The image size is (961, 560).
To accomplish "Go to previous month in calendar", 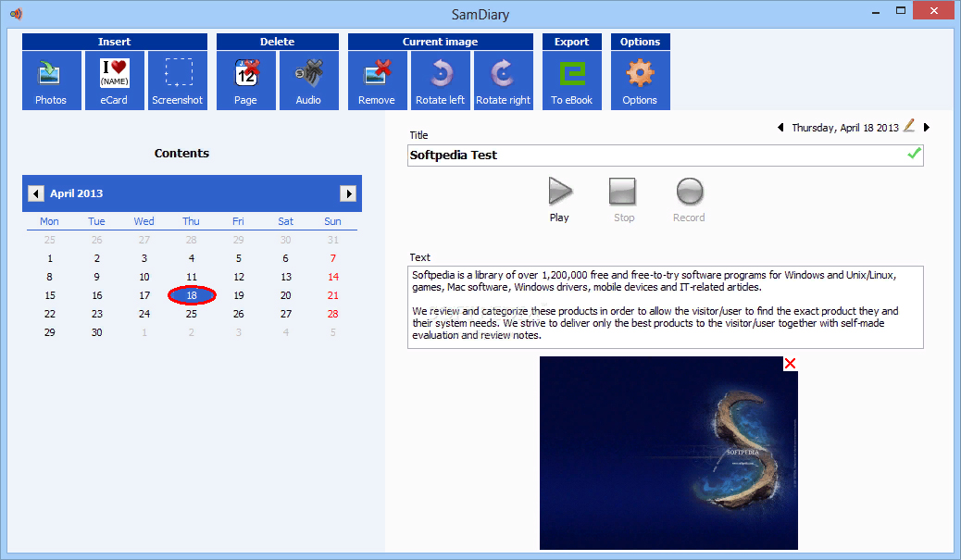I will (36, 193).
